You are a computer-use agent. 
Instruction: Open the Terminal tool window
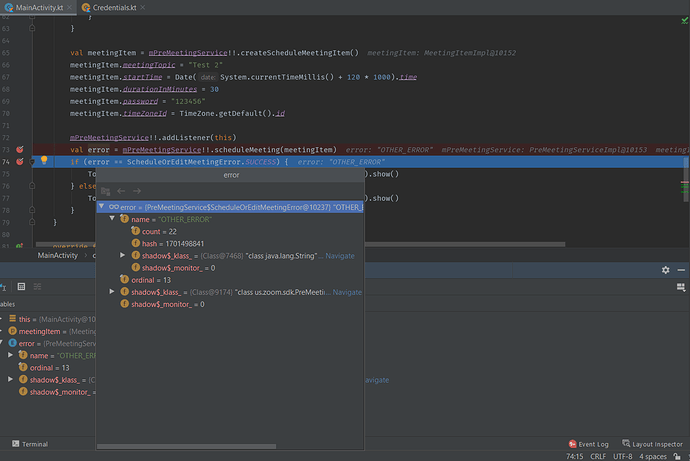(29, 444)
